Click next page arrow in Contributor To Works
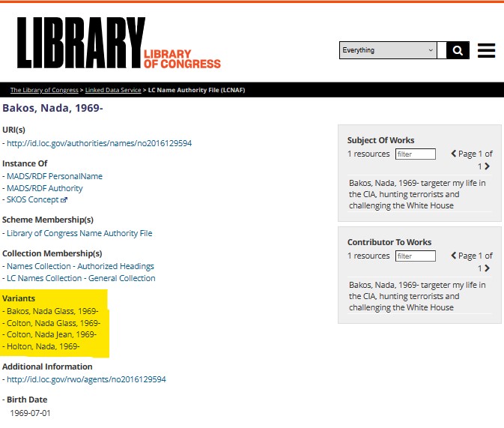 (x=488, y=268)
